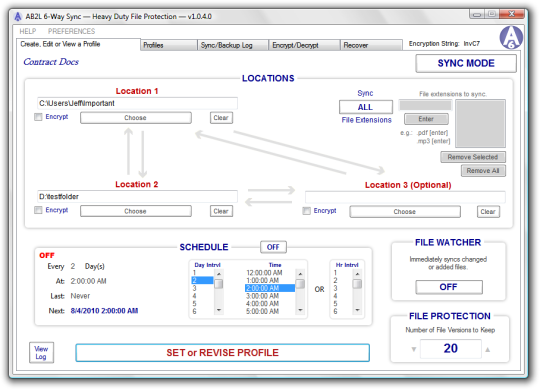Clear the Location 3 path
Viewport: 540px width, 390px height.
point(488,212)
